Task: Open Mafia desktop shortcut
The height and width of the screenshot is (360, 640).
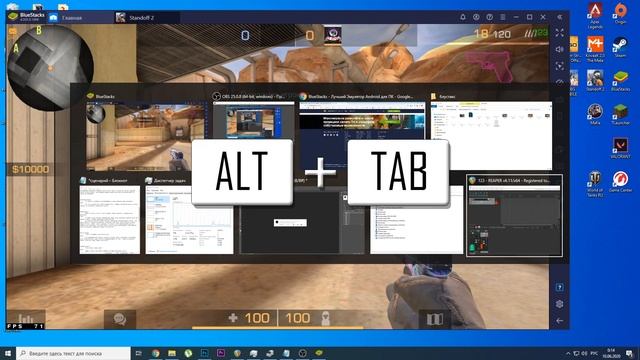Action: 595,114
